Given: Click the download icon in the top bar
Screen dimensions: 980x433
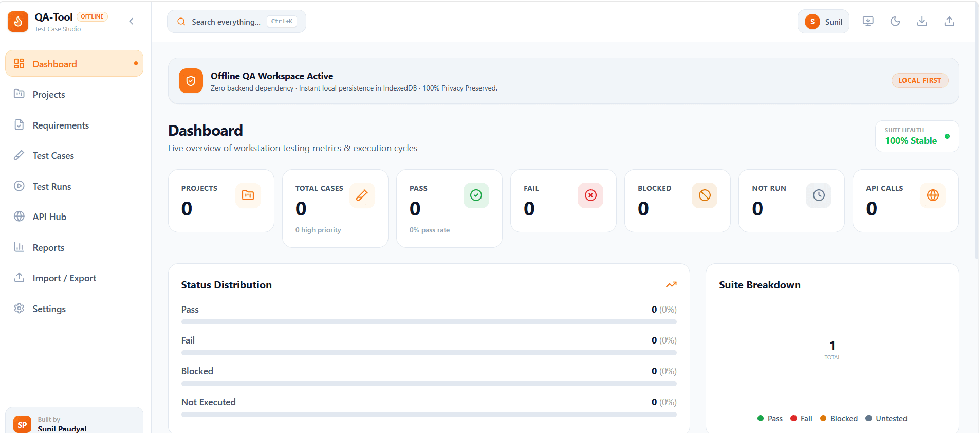Looking at the screenshot, I should 922,21.
